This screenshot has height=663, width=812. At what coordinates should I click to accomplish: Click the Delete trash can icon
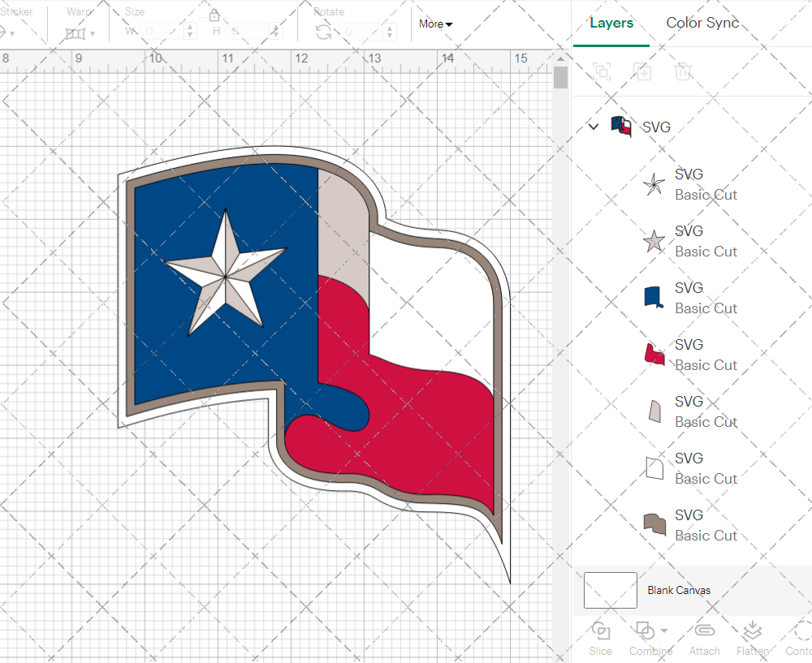[x=683, y=71]
